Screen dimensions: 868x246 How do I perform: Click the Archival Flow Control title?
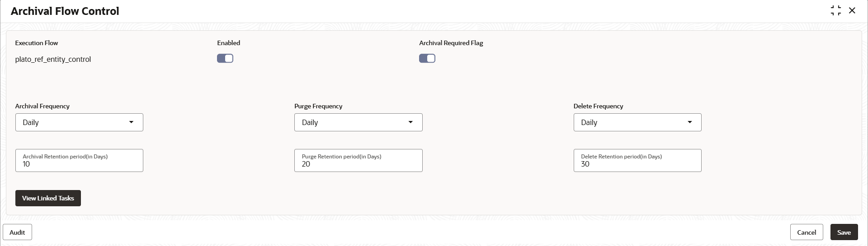click(x=65, y=11)
